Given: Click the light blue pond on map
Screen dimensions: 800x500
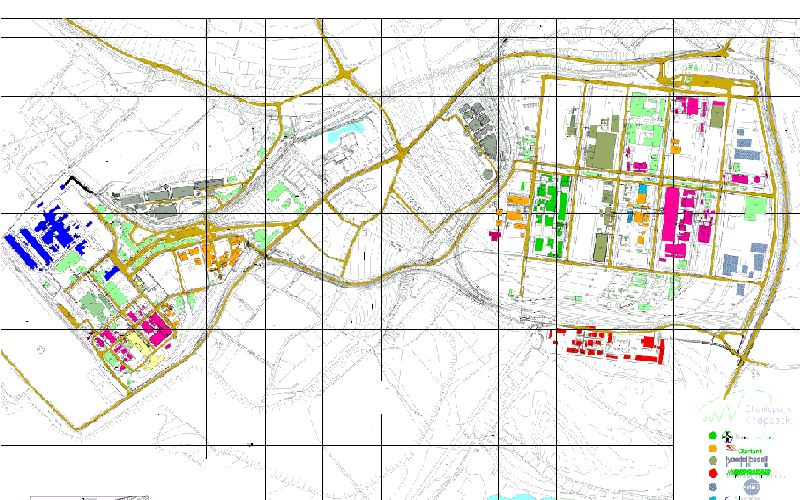Looking at the screenshot, I should (x=345, y=132).
